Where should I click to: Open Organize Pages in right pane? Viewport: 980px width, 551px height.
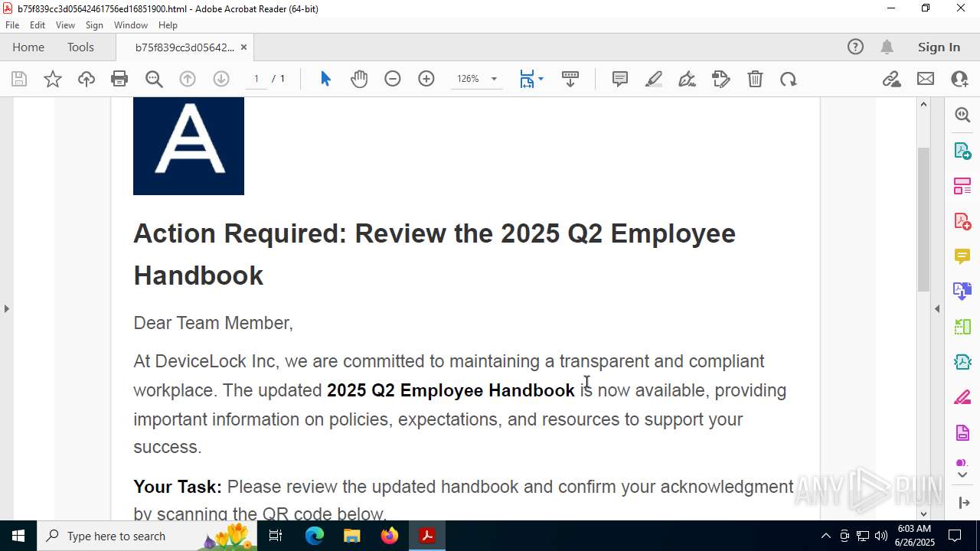[962, 327]
